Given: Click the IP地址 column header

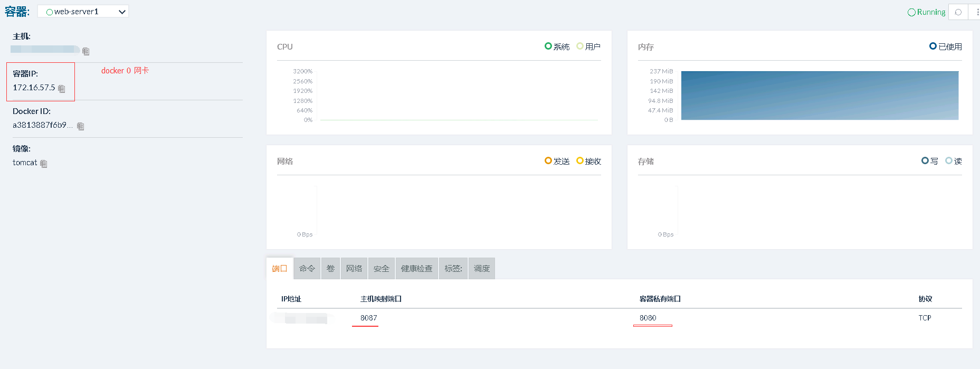Looking at the screenshot, I should pos(291,299).
